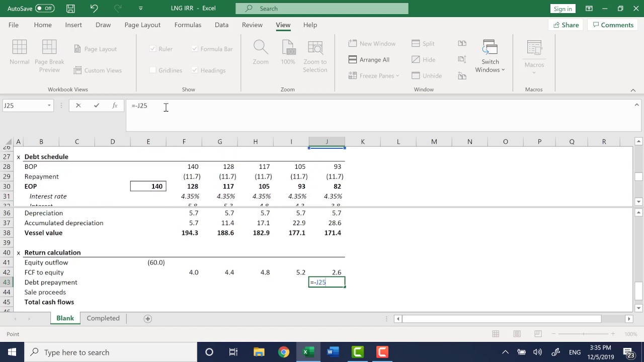Image resolution: width=644 pixels, height=362 pixels.
Task: Click the Sign in button
Action: [562, 9]
